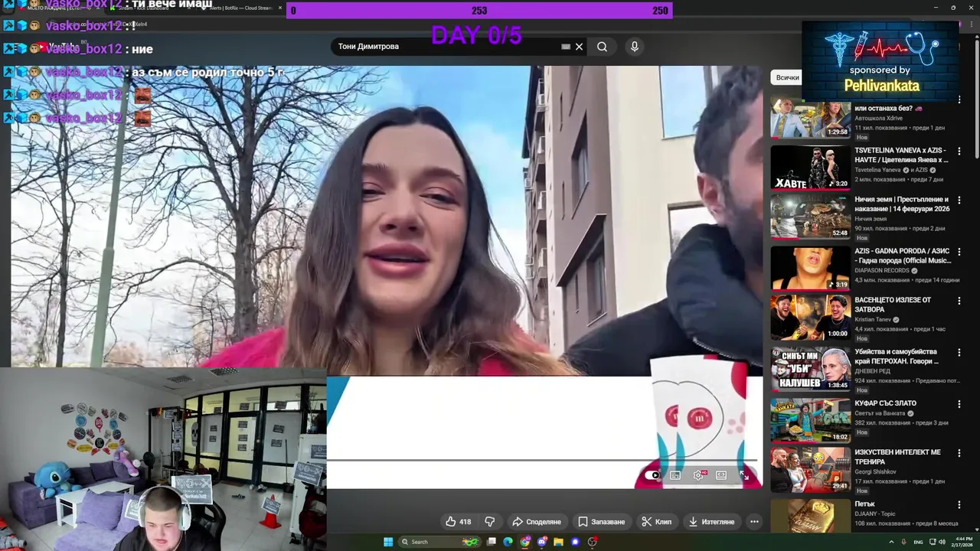Open DIAPASON RECORDS channel link
This screenshot has width=980, height=551.
[881, 270]
